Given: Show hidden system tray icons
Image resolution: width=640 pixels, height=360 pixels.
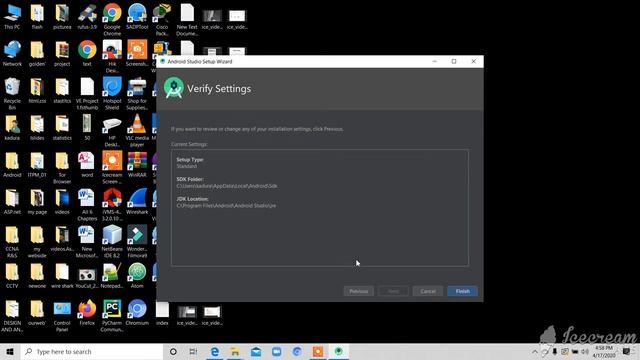Looking at the screenshot, I should pos(535,351).
